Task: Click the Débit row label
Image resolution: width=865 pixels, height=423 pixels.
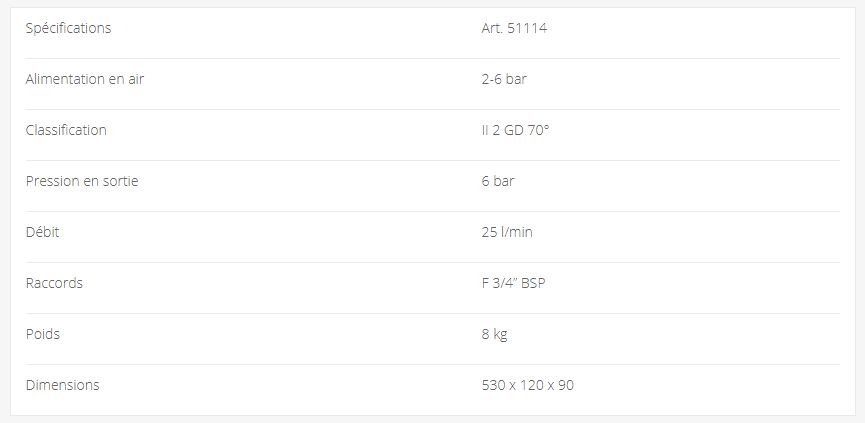Action: click(x=43, y=232)
